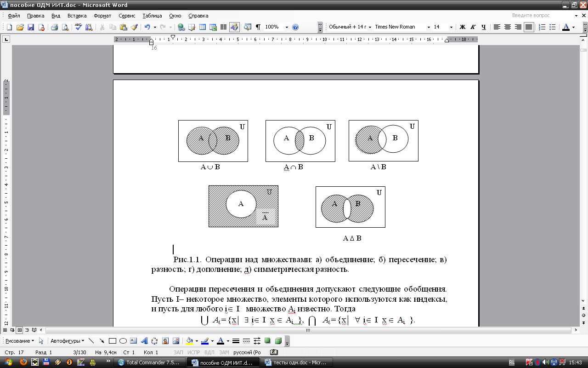Image resolution: width=588 pixels, height=368 pixels.
Task: Run spelling and grammar check
Action: click(x=78, y=27)
